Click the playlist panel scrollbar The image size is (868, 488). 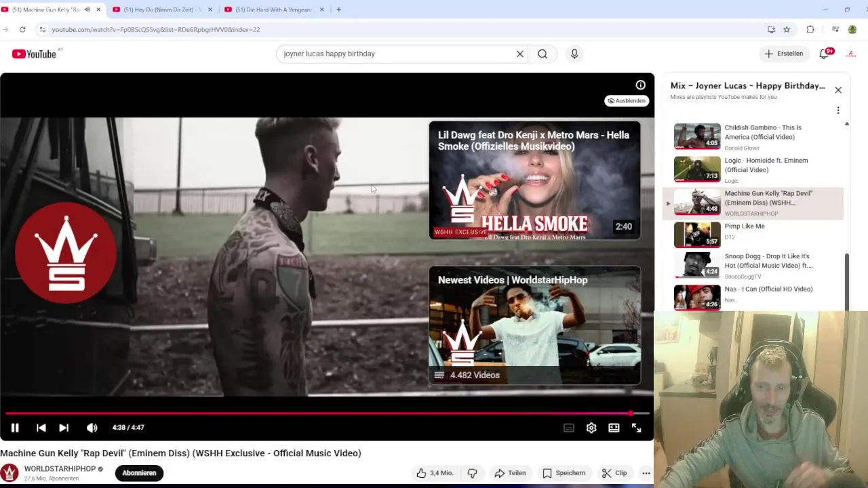(x=846, y=281)
